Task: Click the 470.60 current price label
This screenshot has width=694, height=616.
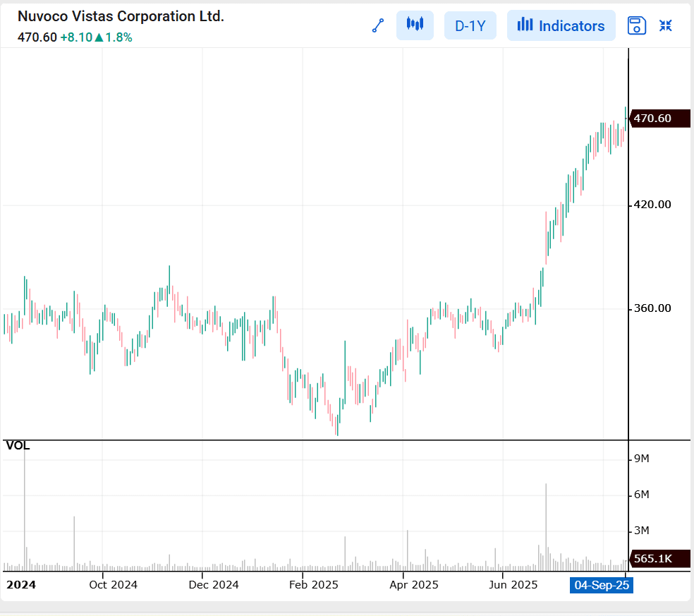Action: tap(659, 119)
